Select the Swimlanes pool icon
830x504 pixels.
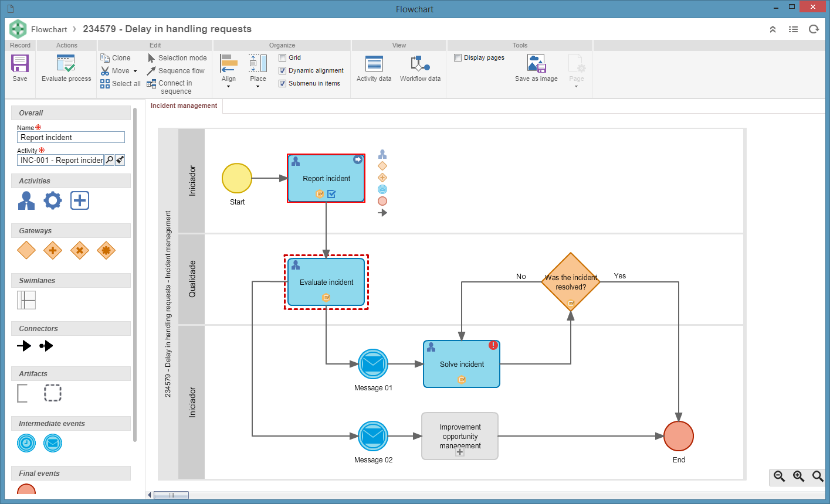pos(26,300)
